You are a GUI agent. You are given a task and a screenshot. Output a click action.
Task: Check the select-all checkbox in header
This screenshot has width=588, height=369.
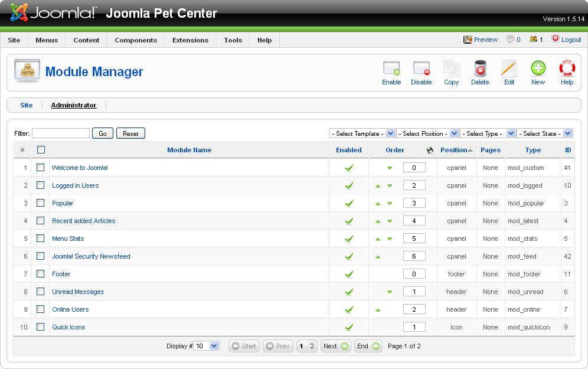pos(41,149)
